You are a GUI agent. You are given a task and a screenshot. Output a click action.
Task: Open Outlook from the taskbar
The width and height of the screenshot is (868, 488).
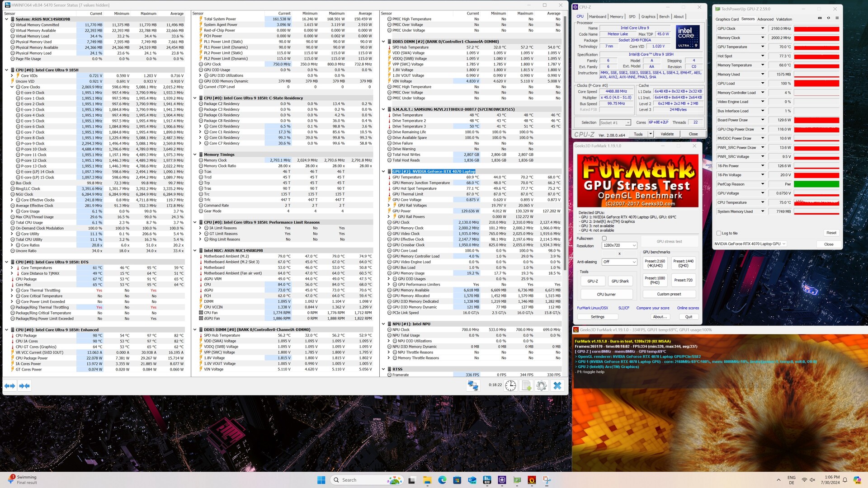tap(472, 480)
